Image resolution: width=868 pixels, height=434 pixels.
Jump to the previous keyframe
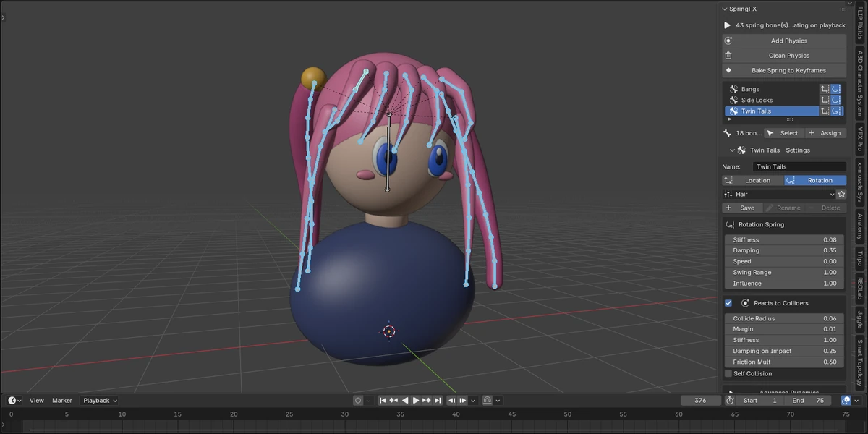[x=393, y=400]
